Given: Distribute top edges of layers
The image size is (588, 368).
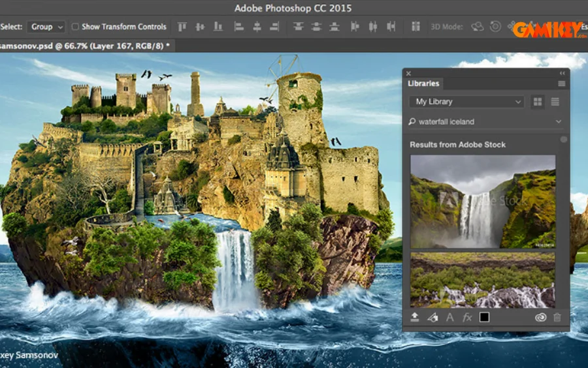Looking at the screenshot, I should click(299, 27).
